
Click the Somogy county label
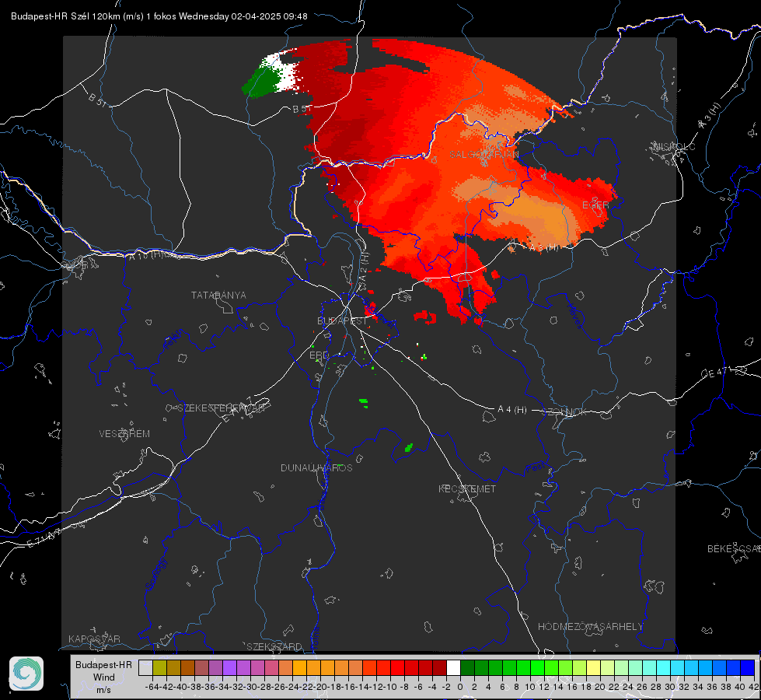tap(156, 574)
